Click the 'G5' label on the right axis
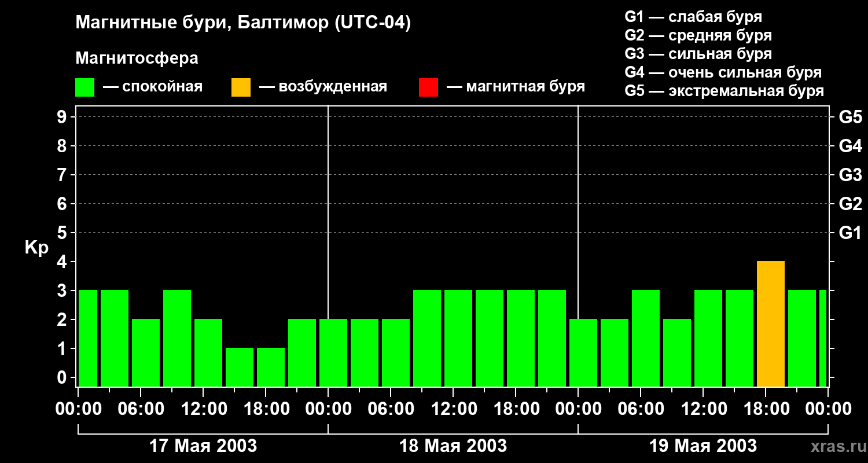Screen dimensions: 868x463 click(851, 117)
